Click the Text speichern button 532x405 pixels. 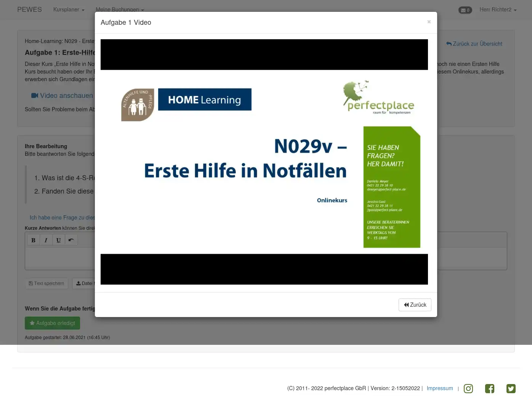click(x=46, y=283)
